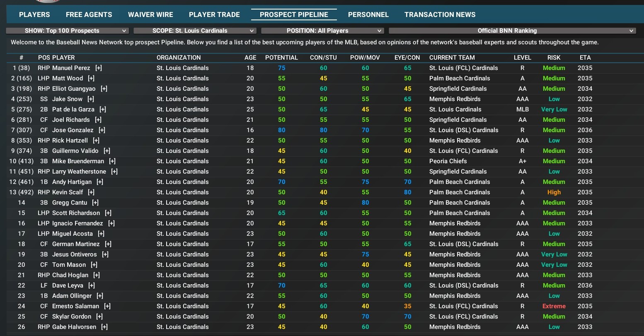This screenshot has width=644, height=336.
Task: Expand the [+] icon next to Manuel Perez
Action: pyautogui.click(x=99, y=68)
